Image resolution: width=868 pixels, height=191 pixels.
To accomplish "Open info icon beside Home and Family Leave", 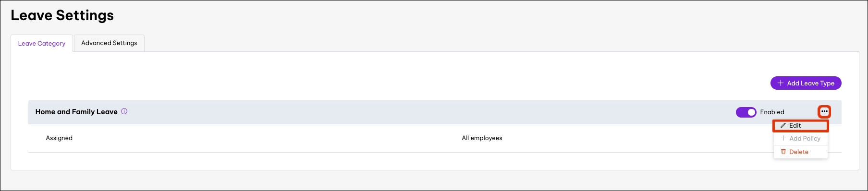I will 124,111.
